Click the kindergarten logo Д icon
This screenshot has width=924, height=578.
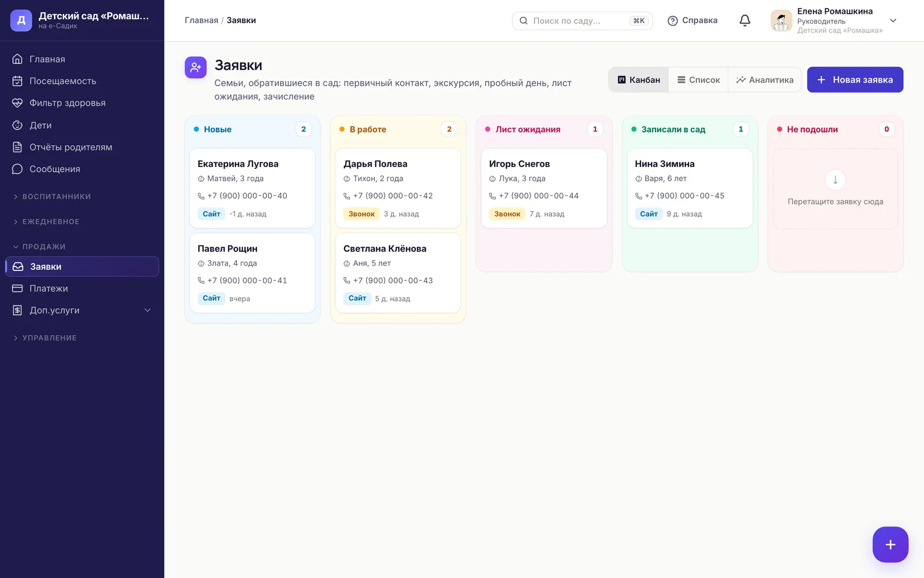pos(21,20)
